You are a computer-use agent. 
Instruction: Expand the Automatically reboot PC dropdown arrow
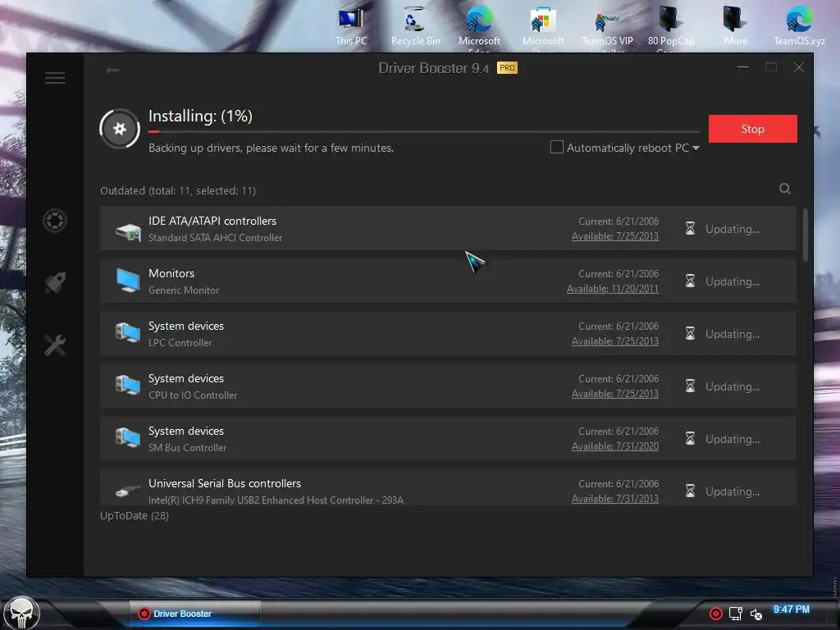696,148
